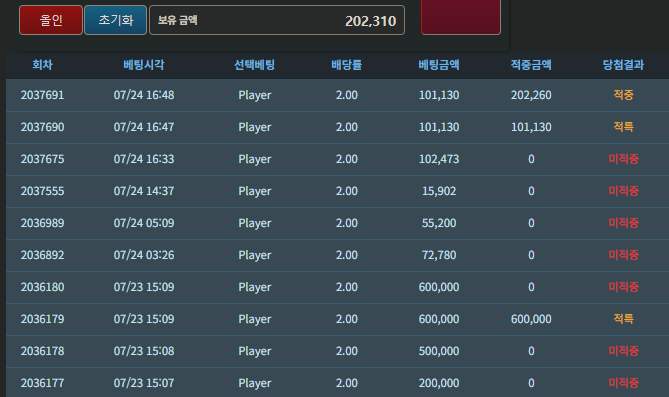Select round number 2037691
The image size is (669, 397).
[x=43, y=95]
